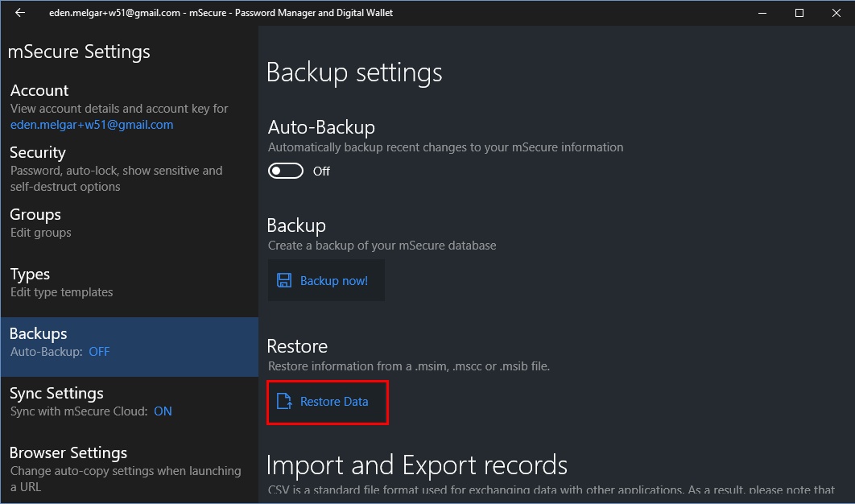Image resolution: width=855 pixels, height=504 pixels.
Task: Click the Off label beside the toggle
Action: tap(321, 171)
